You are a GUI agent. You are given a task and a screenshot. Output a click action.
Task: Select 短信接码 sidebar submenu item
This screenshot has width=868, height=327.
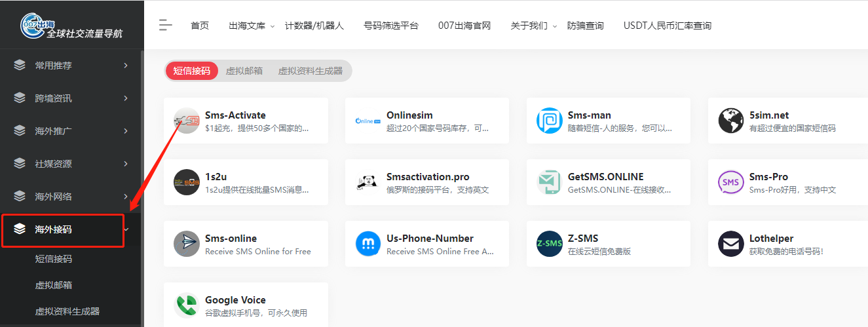(54, 259)
